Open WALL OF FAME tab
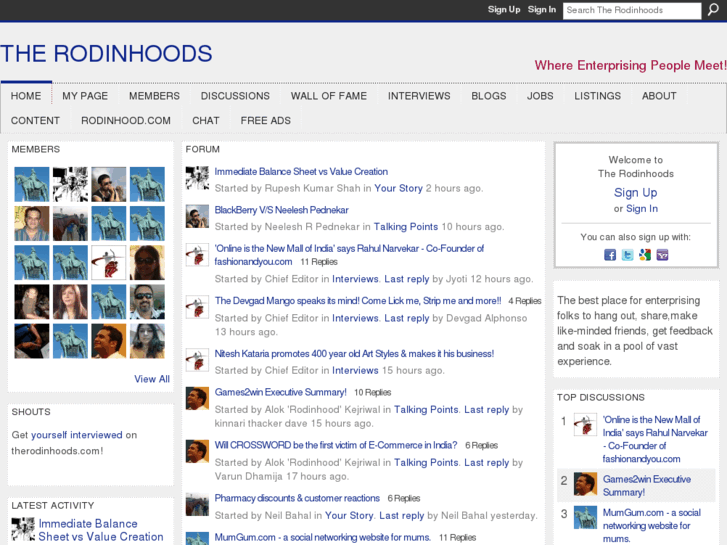Screen dimensions: 727x545 click(x=329, y=96)
